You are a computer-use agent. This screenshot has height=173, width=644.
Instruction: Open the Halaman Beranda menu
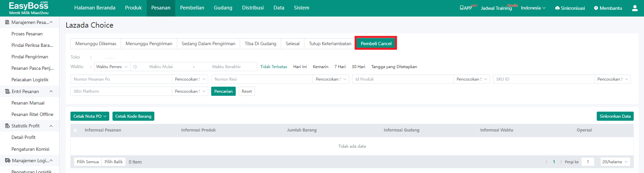point(95,8)
